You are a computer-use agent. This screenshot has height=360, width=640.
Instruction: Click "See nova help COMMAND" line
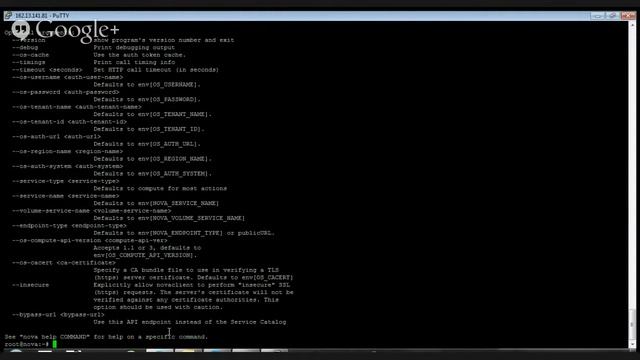[x=107, y=337]
